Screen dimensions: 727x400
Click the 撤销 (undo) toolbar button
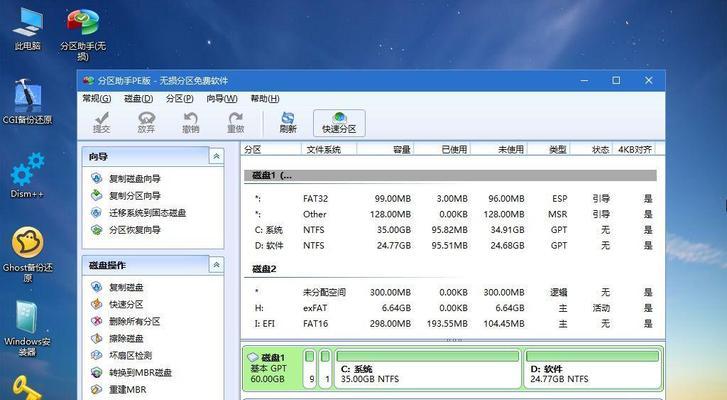191,123
